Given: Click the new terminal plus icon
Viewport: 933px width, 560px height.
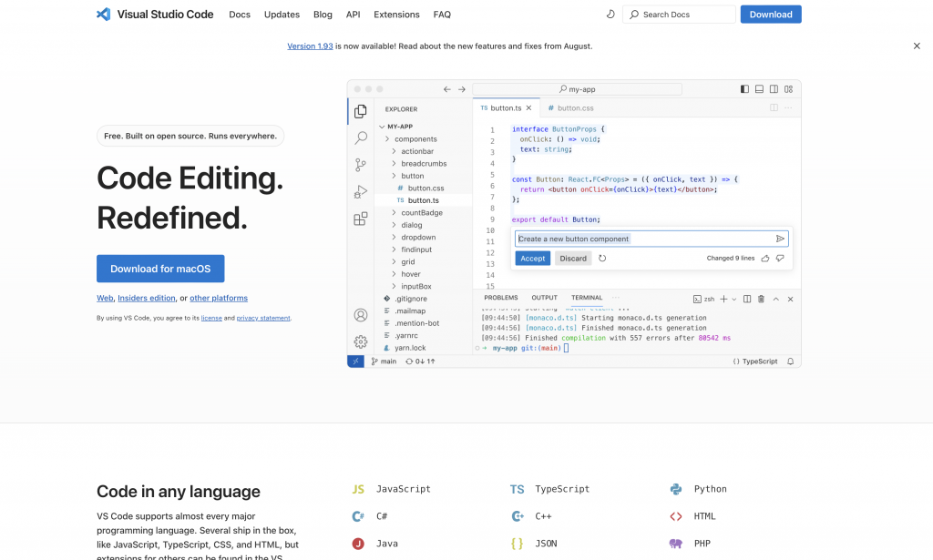Looking at the screenshot, I should (723, 299).
